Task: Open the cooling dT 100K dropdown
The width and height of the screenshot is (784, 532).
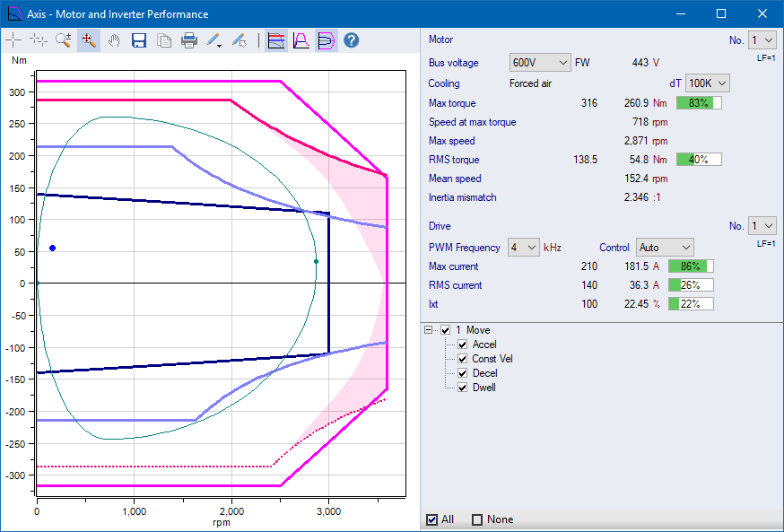Action: pos(707,83)
